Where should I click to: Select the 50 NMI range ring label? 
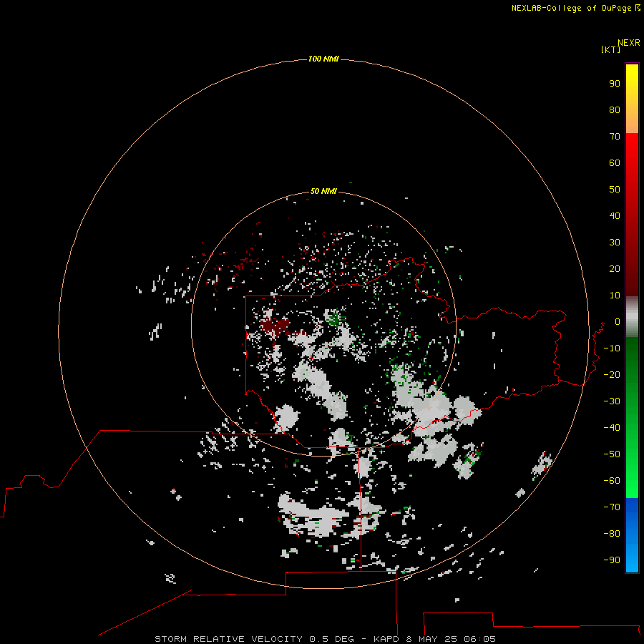tap(323, 191)
